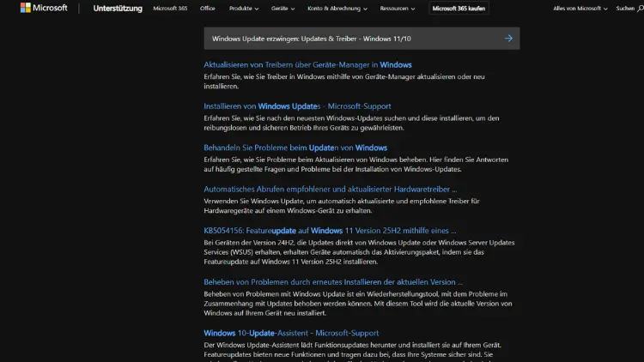Open Aktualisieren von Treibern über Geräte-Manager result
Image resolution: width=644 pixels, height=362 pixels.
[x=307, y=65]
